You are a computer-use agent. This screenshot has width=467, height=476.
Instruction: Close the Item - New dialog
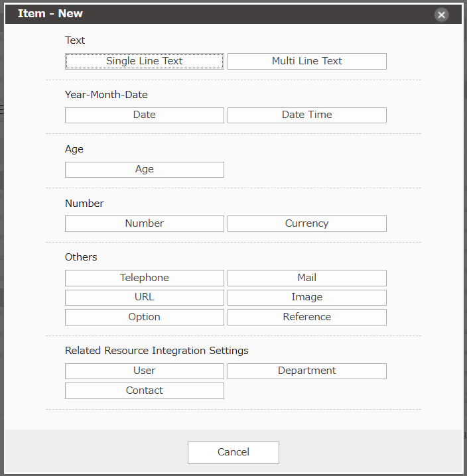click(x=441, y=15)
